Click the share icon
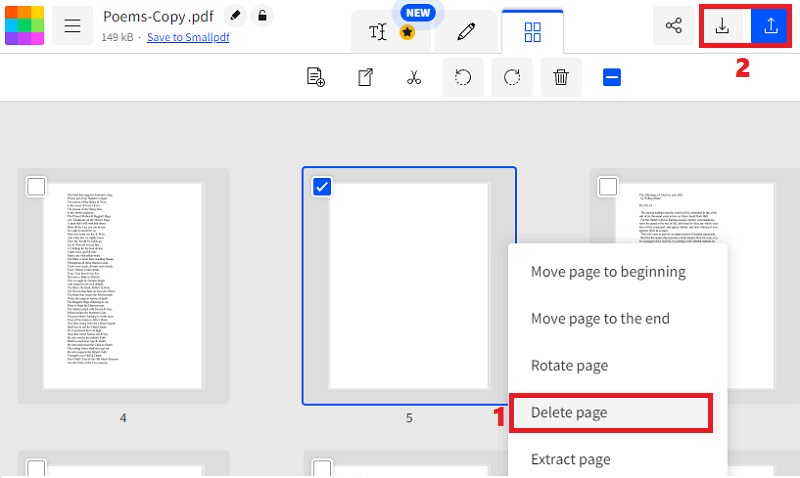Image resolution: width=800 pixels, height=478 pixels. click(673, 26)
